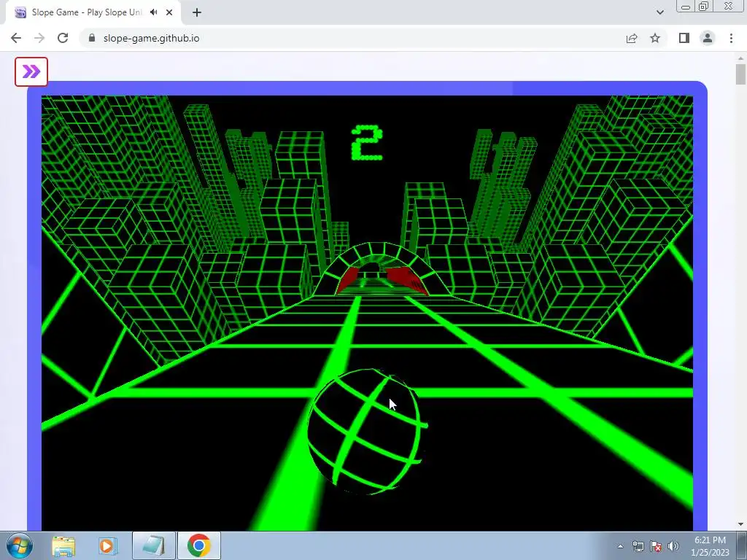This screenshot has width=747, height=560.
Task: Open the Windows Start menu
Action: (x=20, y=545)
